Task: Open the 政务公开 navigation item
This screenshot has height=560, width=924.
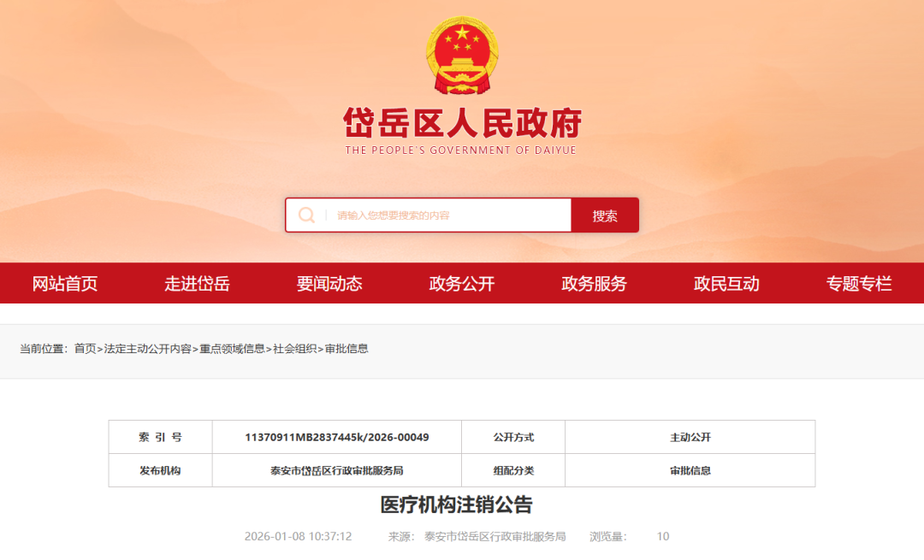Action: (x=462, y=284)
